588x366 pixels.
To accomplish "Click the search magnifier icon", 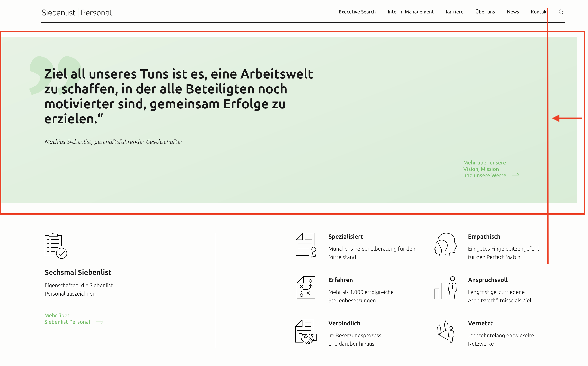I will coord(561,12).
